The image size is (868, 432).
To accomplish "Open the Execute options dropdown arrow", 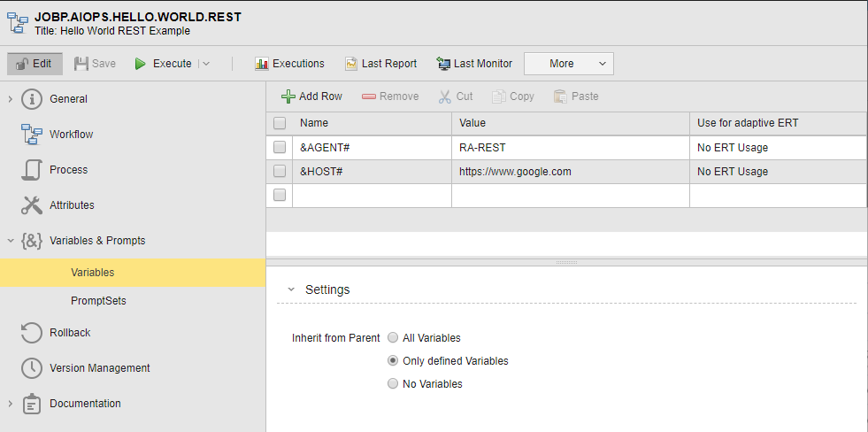I will (206, 64).
